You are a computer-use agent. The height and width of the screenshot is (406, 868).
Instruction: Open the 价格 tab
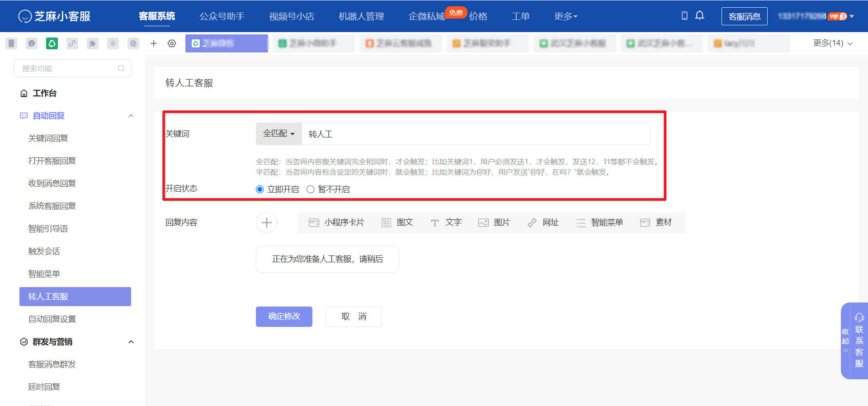pyautogui.click(x=478, y=16)
